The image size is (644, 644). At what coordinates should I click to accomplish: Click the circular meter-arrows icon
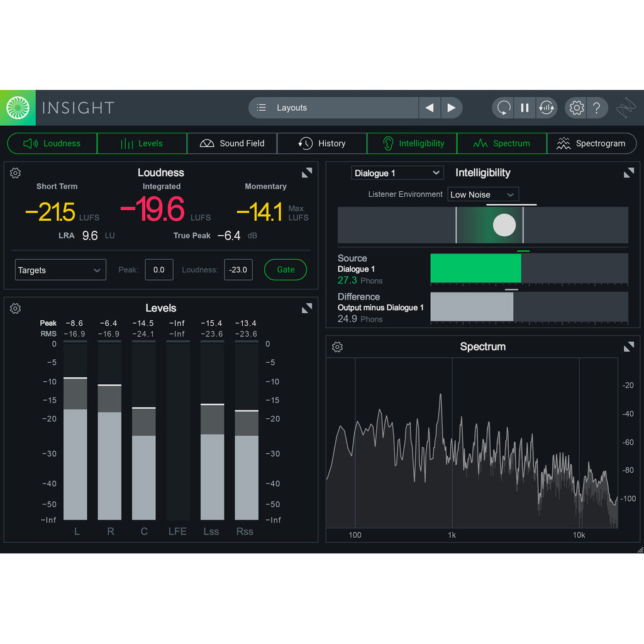pos(547,108)
